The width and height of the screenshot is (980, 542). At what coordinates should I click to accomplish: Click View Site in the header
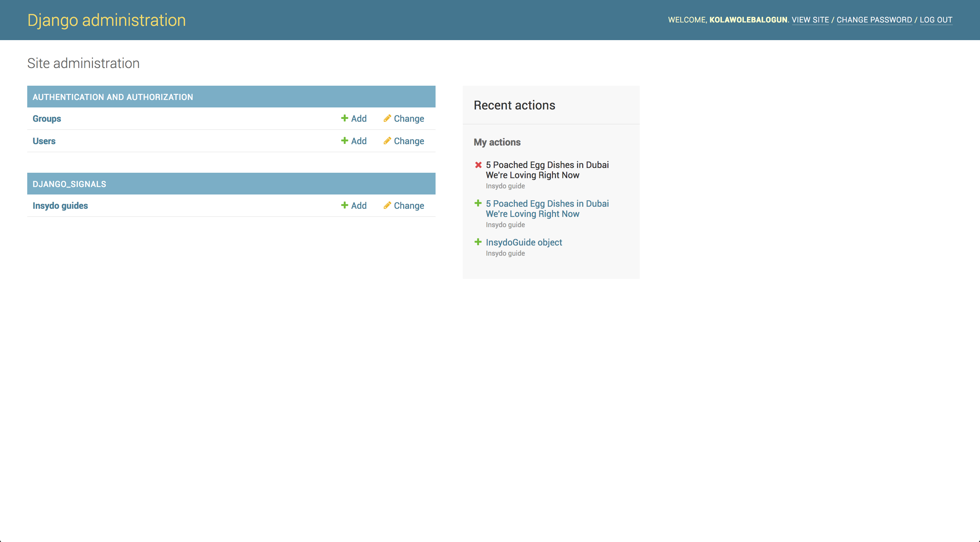coord(810,20)
